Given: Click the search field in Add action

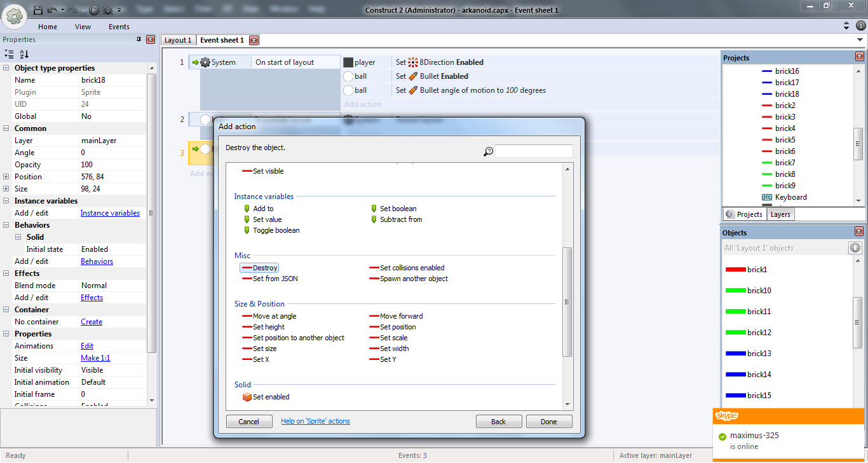Looking at the screenshot, I should tap(534, 151).
